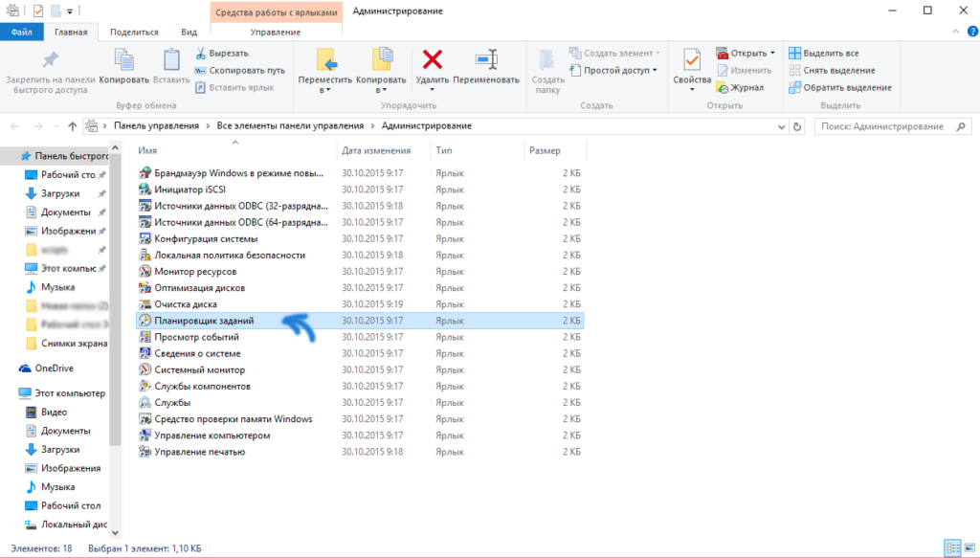The height and width of the screenshot is (558, 980).
Task: Open address bar history dropdown
Action: coord(781,126)
